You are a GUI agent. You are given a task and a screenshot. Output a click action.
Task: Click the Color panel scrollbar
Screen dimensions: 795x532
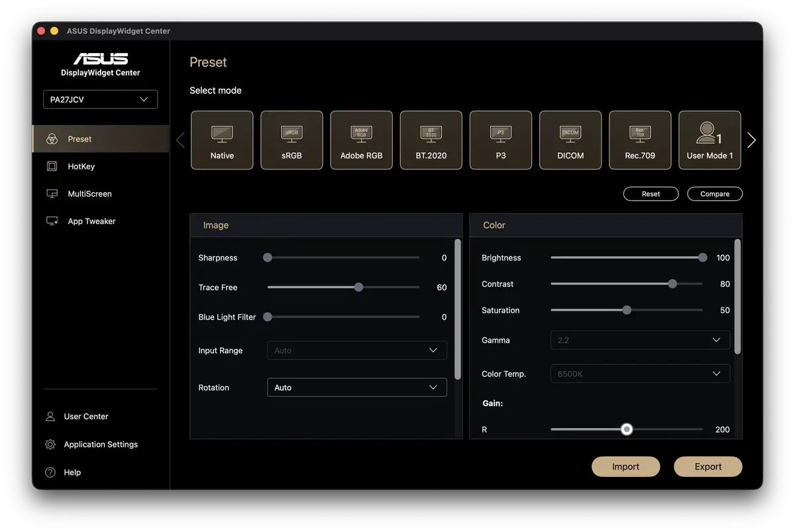pos(738,296)
